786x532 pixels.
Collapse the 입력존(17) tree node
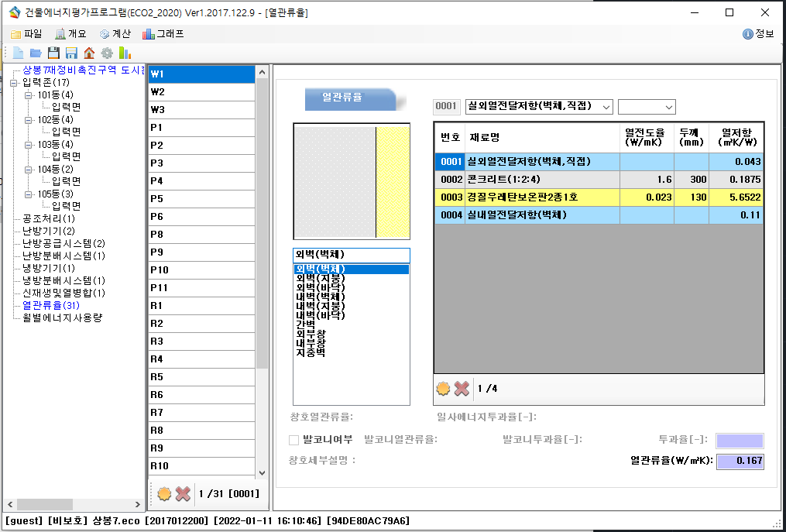(x=13, y=82)
